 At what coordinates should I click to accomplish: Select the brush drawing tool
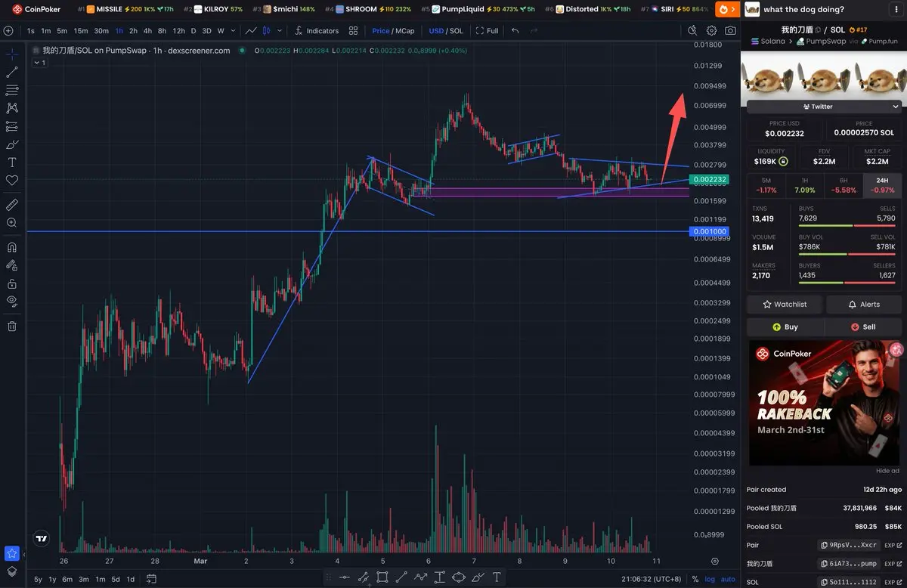(12, 144)
